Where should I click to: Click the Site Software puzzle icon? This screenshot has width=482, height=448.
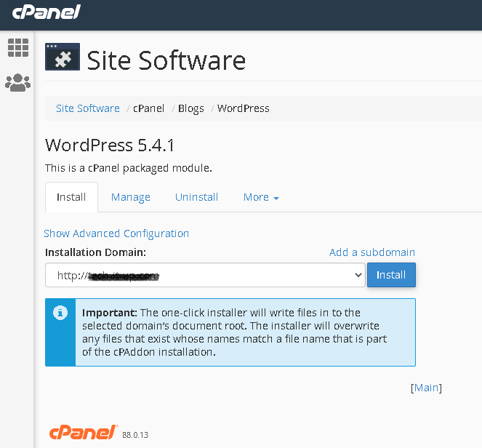click(63, 57)
